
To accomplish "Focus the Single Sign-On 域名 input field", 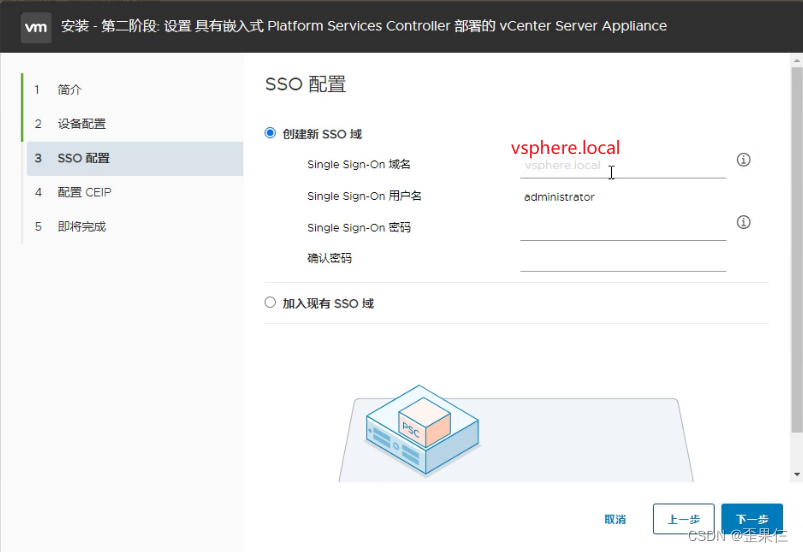I will tap(623, 166).
